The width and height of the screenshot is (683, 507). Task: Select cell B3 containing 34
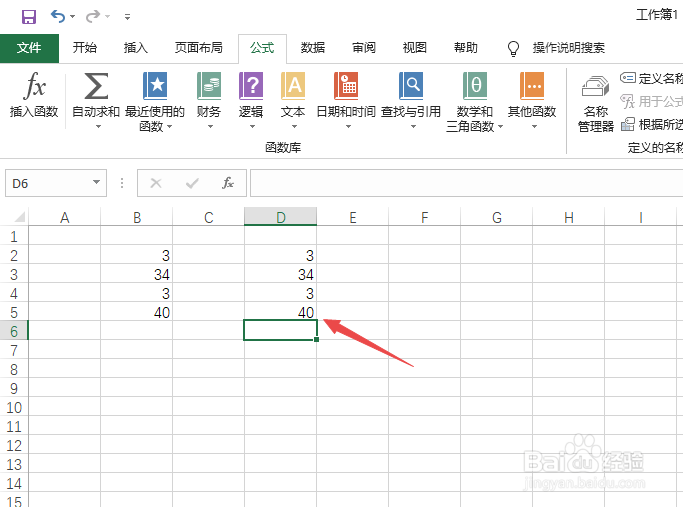(137, 274)
